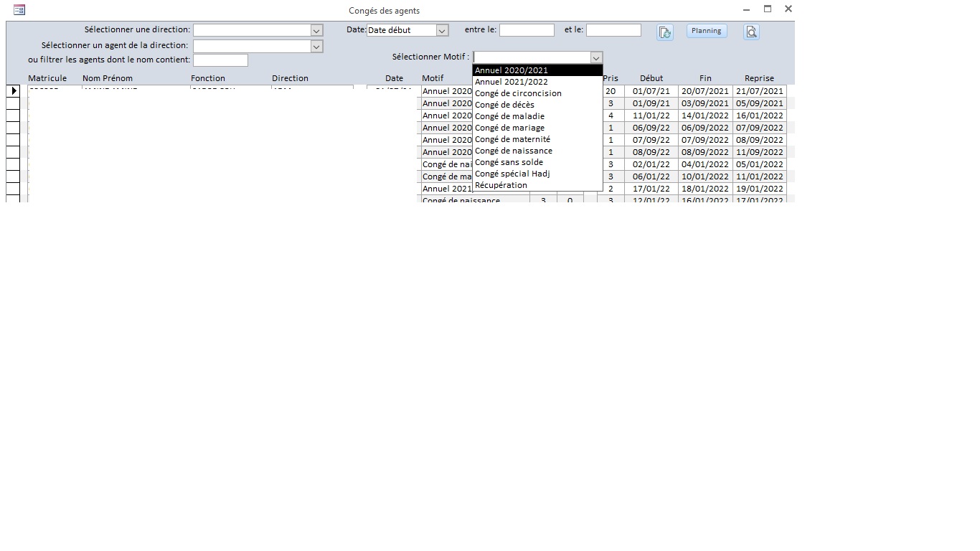Viewport: 980px width, 551px height.
Task: Collapse the 'Sélectionner Motif' dropdown arrow
Action: pos(596,57)
